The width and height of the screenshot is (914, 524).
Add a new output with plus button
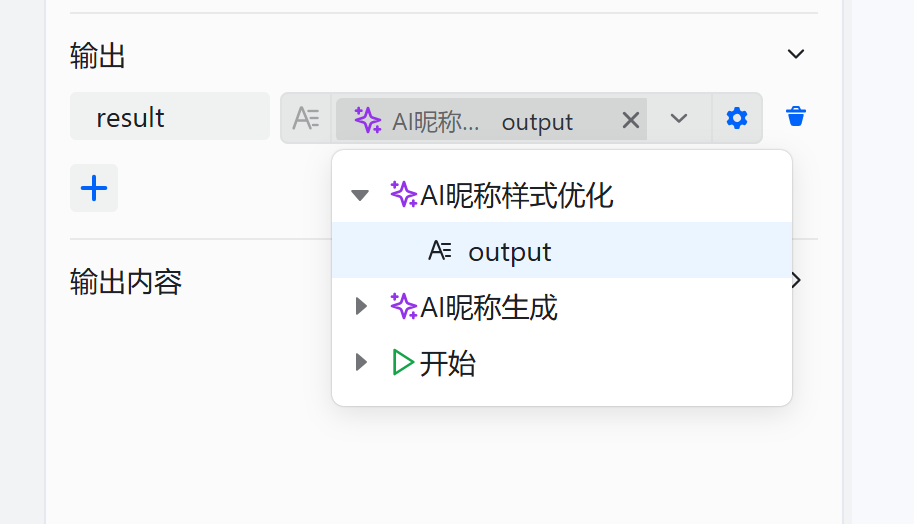(94, 188)
